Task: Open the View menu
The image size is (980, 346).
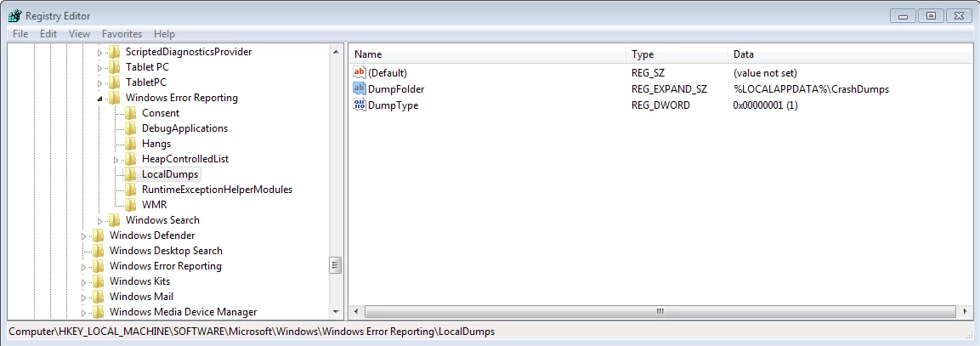Action: (x=79, y=34)
